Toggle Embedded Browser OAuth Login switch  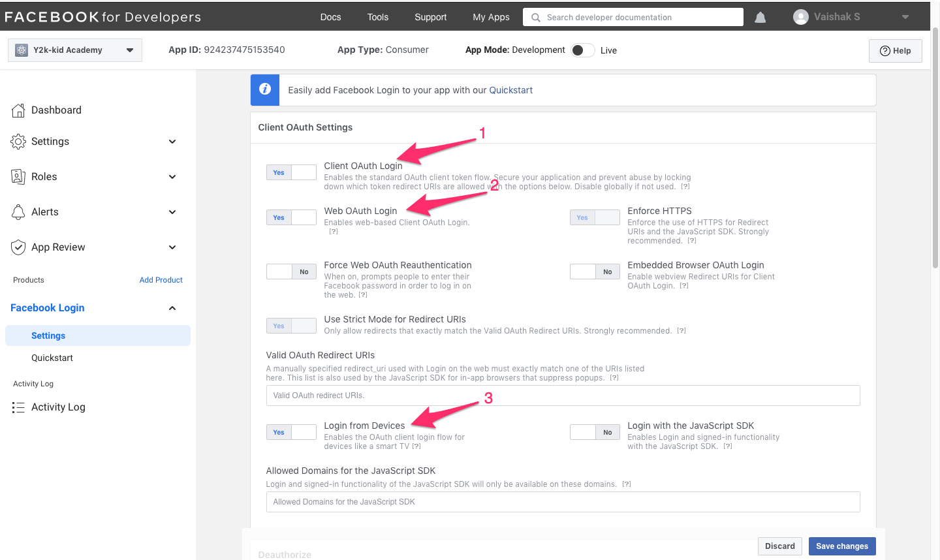tap(595, 272)
